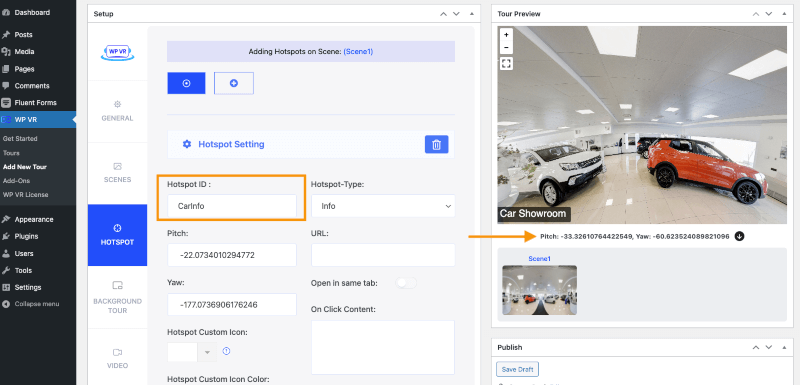Open Tools in the admin sidebar

click(x=23, y=270)
